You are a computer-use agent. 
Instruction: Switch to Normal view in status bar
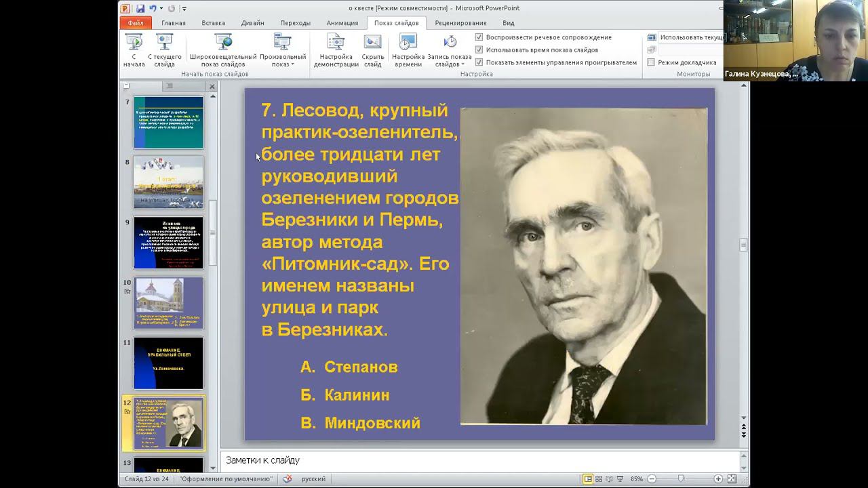pyautogui.click(x=588, y=479)
